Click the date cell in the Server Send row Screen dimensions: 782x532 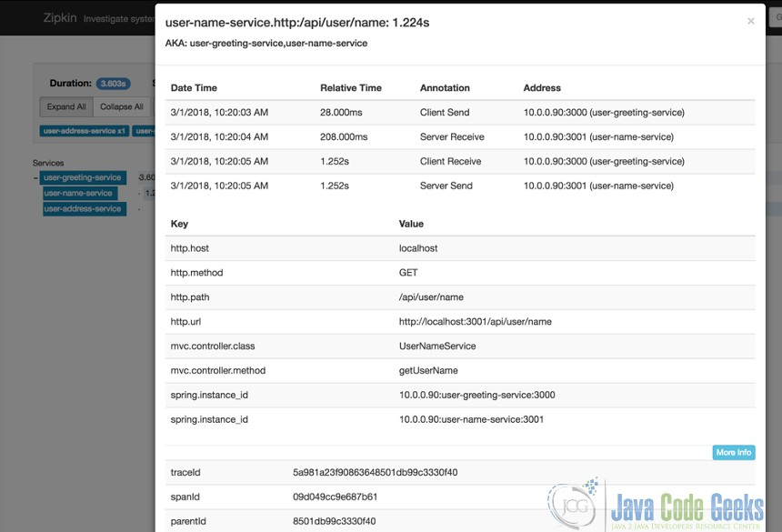219,186
